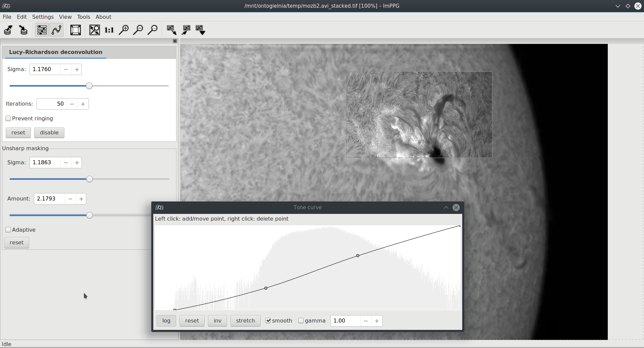The width and height of the screenshot is (644, 348).
Task: Open the Settings menu
Action: tap(43, 17)
